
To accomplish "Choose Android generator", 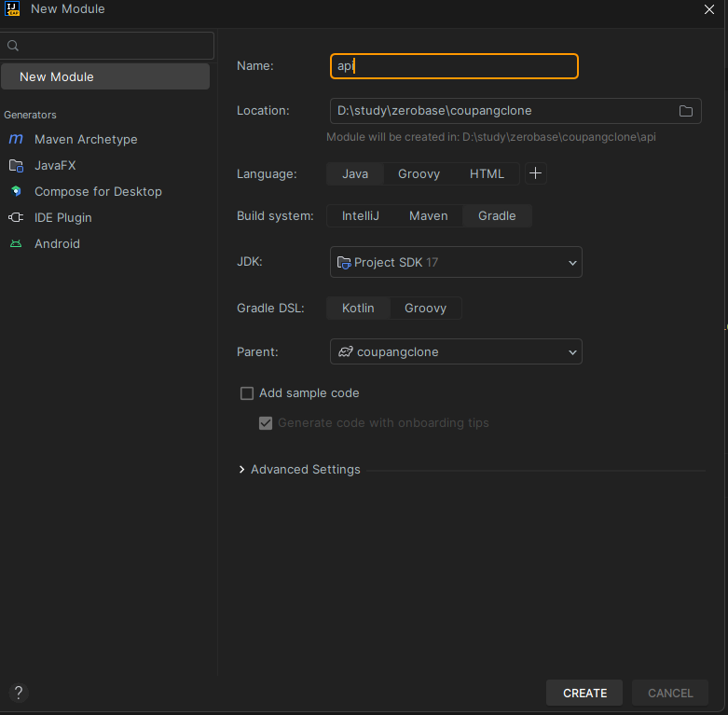I will tap(57, 243).
